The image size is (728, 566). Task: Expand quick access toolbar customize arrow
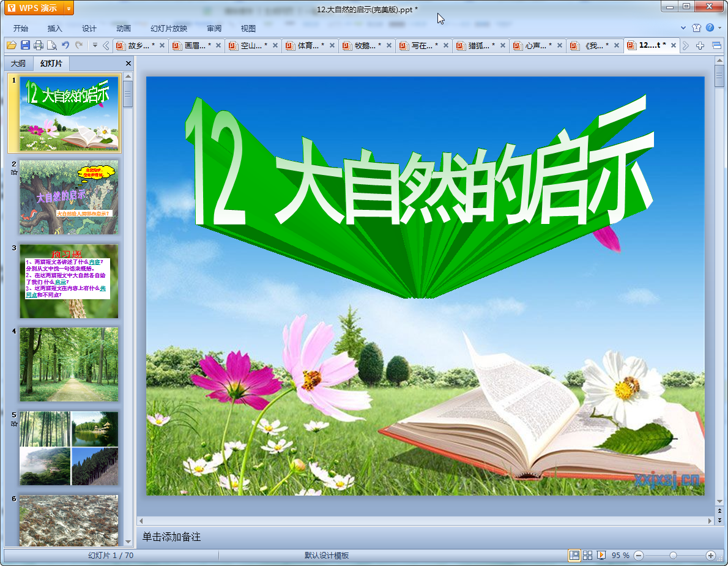coord(95,45)
